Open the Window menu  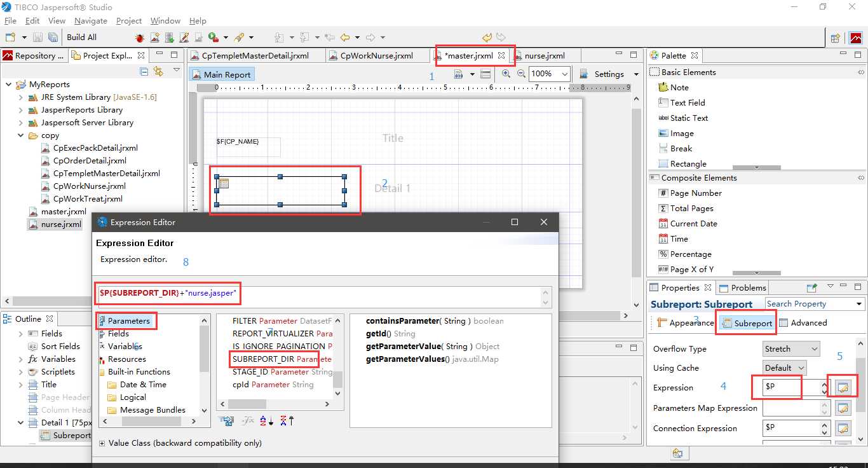click(165, 20)
